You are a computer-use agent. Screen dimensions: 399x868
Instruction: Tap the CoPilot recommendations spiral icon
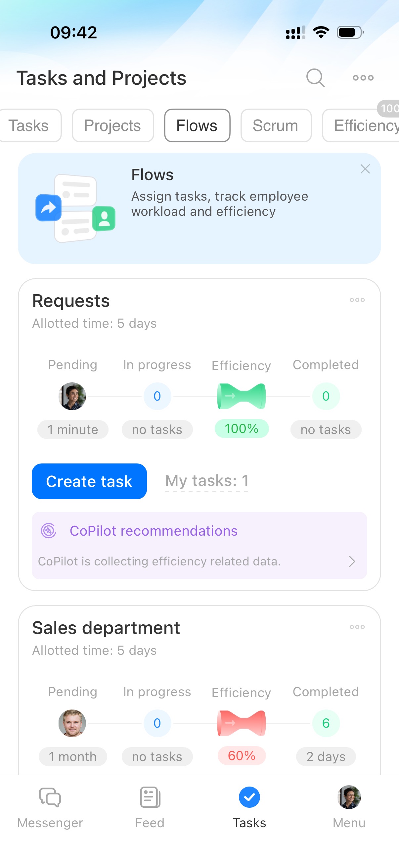49,531
